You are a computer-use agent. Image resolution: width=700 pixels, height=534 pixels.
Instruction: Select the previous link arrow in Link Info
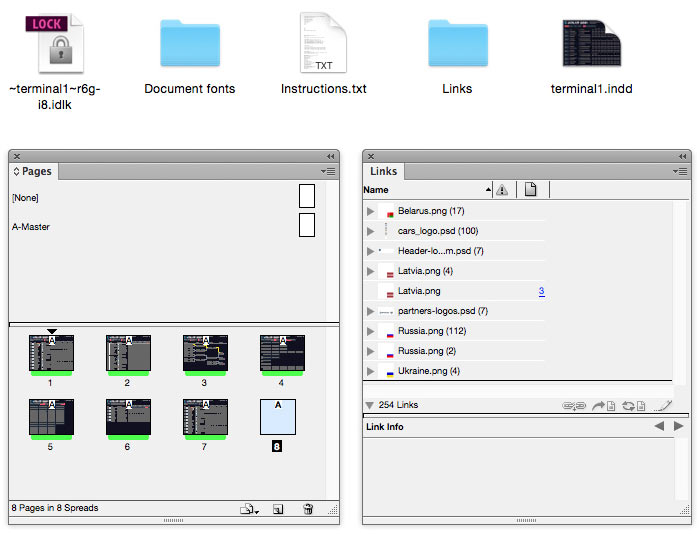pyautogui.click(x=659, y=426)
